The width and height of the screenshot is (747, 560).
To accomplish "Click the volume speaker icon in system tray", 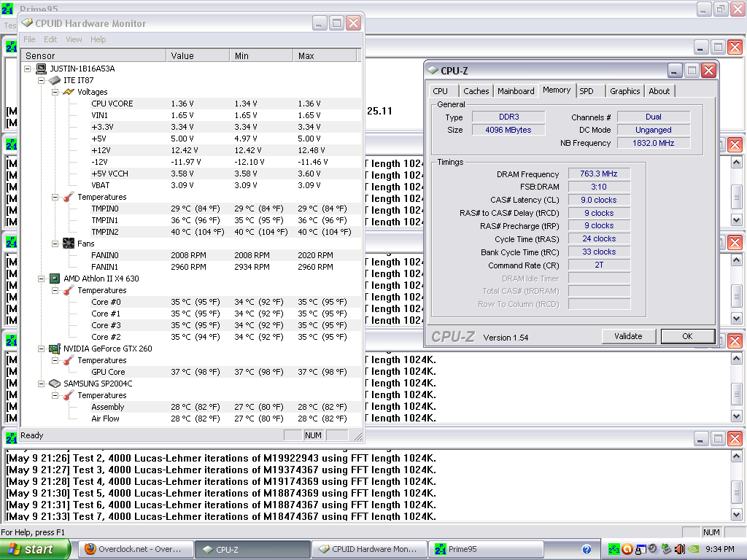I will click(x=678, y=549).
